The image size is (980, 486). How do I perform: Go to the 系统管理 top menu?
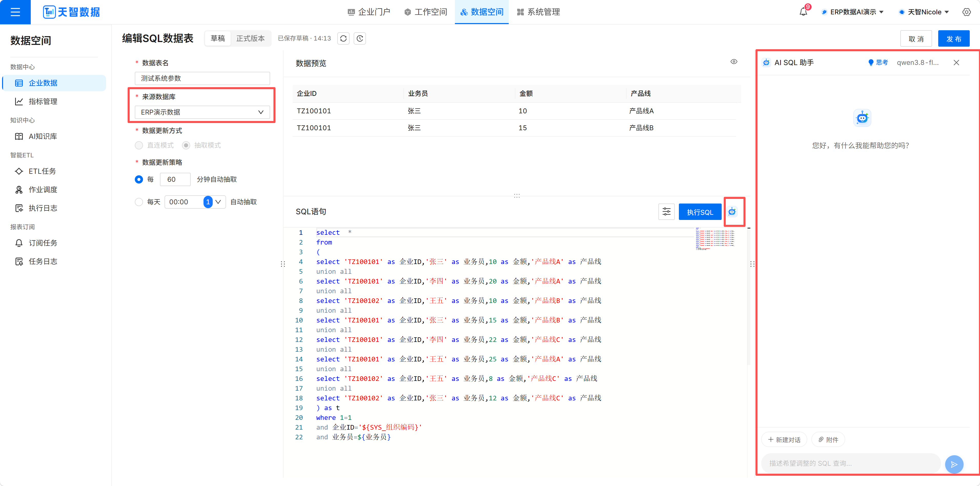click(538, 12)
